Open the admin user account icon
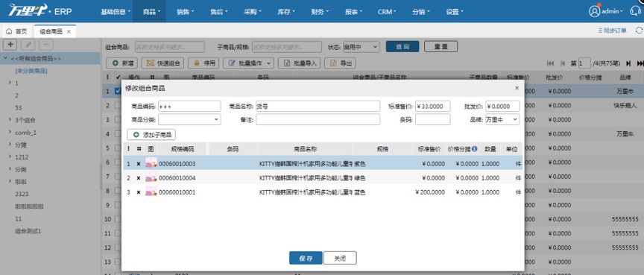 click(x=594, y=11)
